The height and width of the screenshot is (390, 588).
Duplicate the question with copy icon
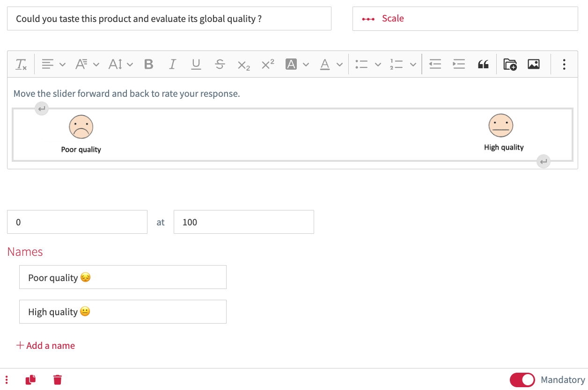31,380
